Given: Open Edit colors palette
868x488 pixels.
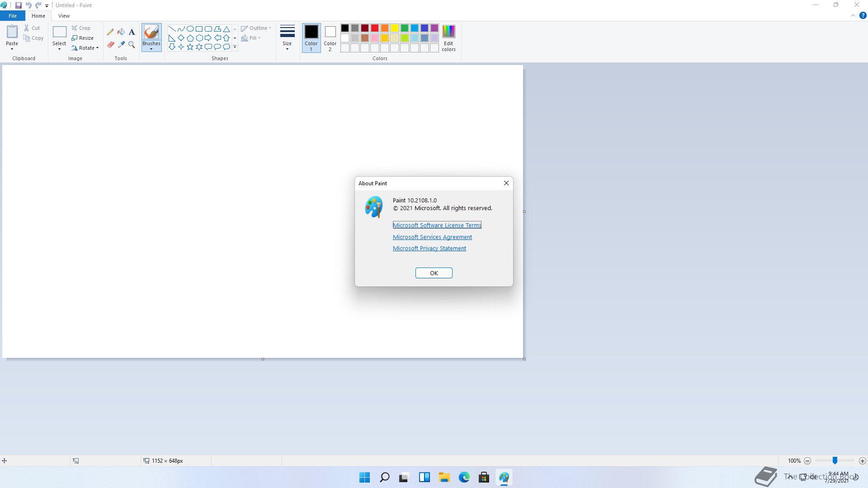Looking at the screenshot, I should click(x=448, y=38).
